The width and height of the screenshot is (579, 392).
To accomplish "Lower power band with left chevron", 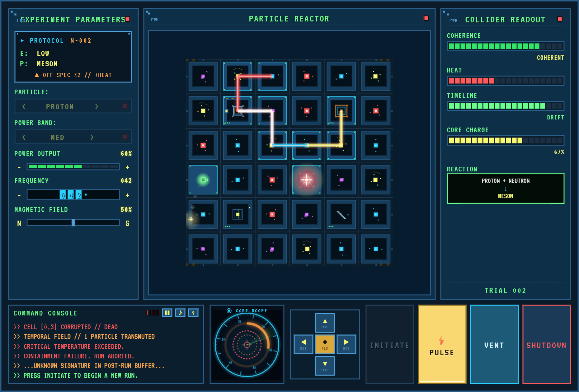I will [24, 137].
